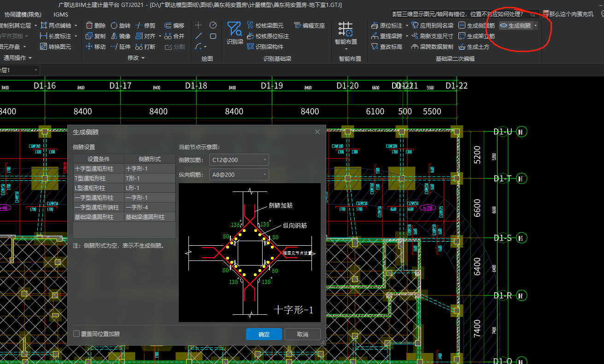Select the L型遇矩形柱 row
The image size is (604, 364).
pos(124,188)
